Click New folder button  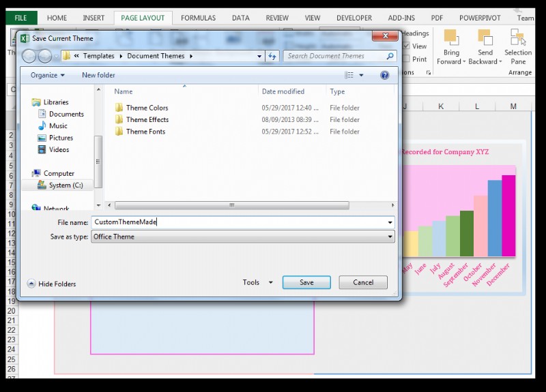coord(98,75)
